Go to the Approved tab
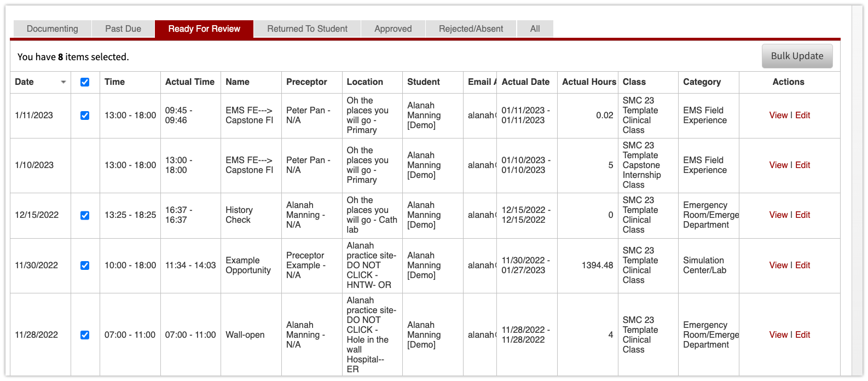The height and width of the screenshot is (381, 868). point(393,29)
